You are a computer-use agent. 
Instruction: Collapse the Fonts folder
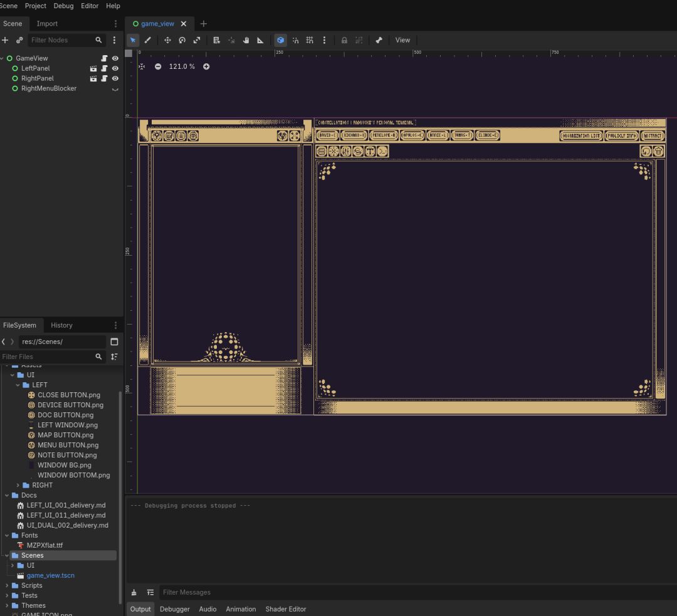pyautogui.click(x=7, y=535)
